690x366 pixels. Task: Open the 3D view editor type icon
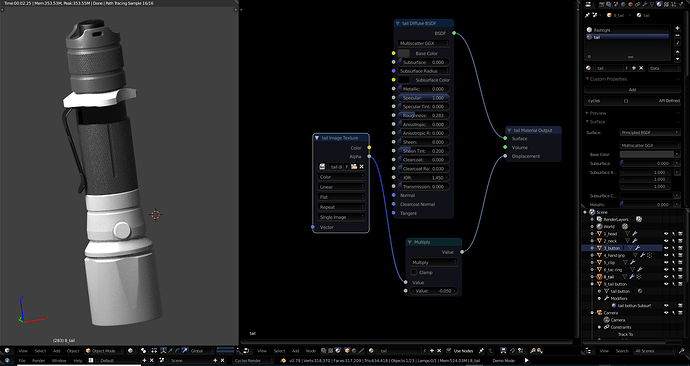pos(7,351)
